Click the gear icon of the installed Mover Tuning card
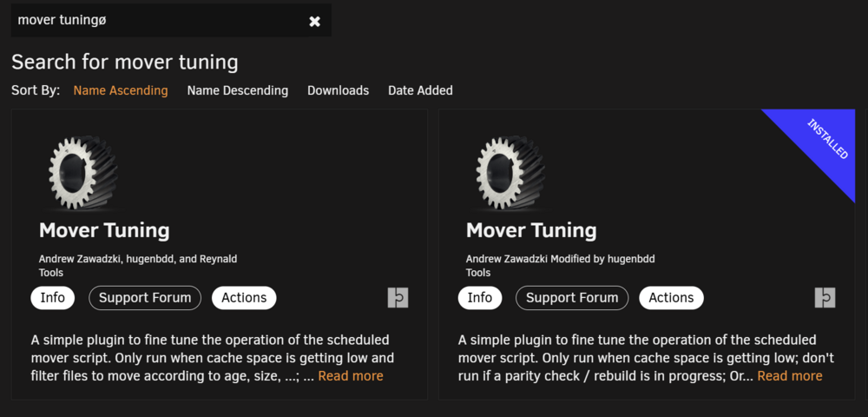The height and width of the screenshot is (417, 868). tap(510, 173)
